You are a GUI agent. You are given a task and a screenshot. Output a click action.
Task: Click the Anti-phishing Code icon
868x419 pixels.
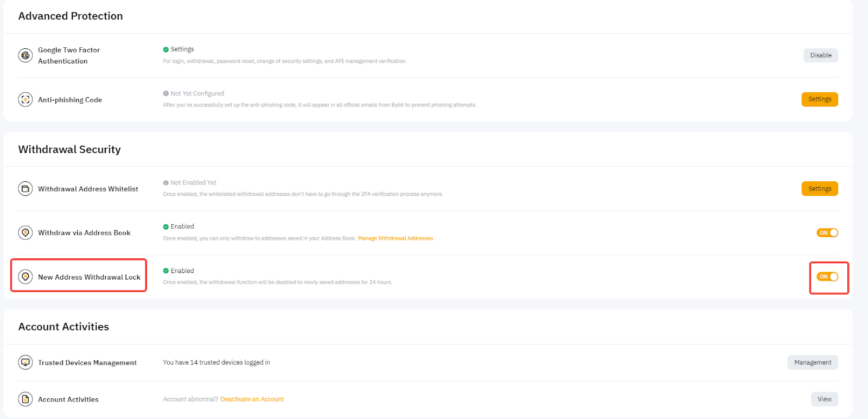25,100
